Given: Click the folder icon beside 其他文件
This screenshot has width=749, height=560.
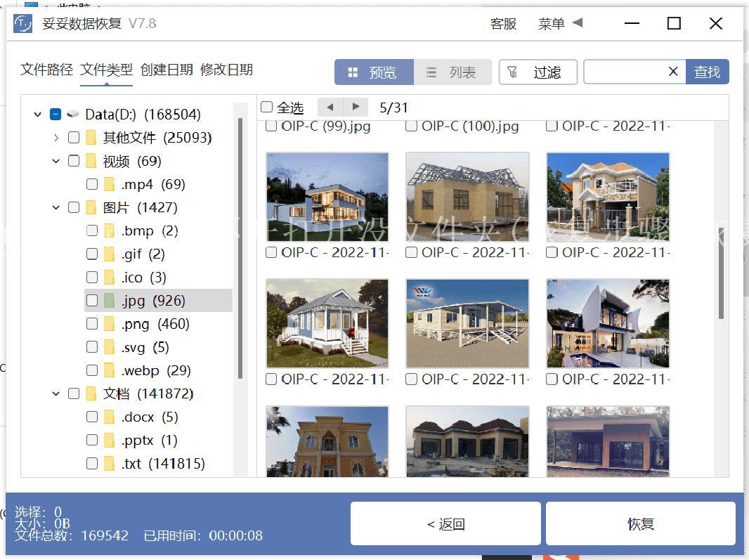Looking at the screenshot, I should pos(91,138).
